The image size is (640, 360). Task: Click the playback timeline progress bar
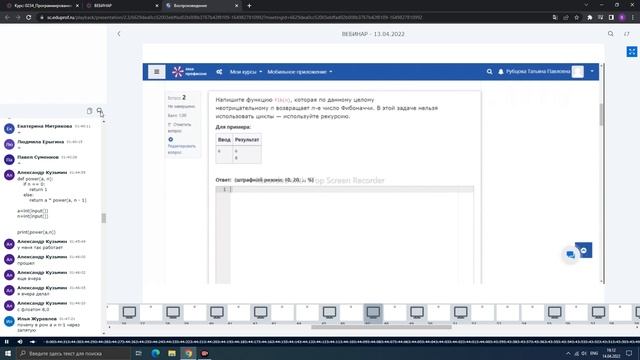tap(341, 342)
